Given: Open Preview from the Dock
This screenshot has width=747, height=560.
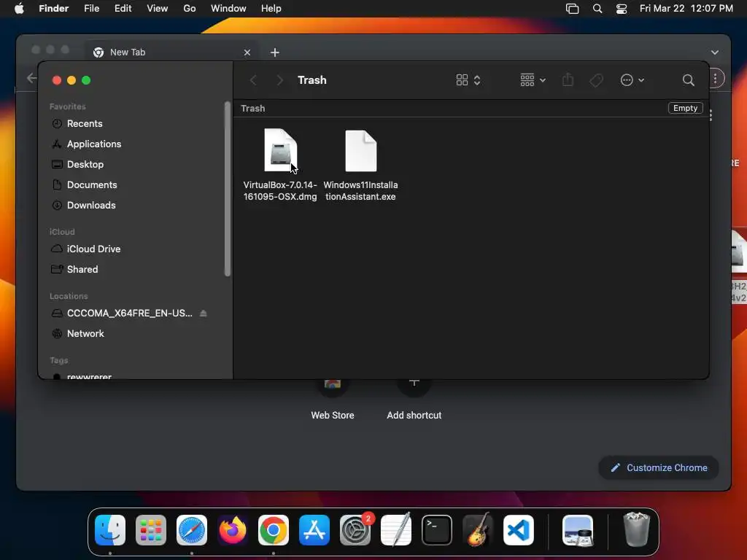Looking at the screenshot, I should click(578, 530).
